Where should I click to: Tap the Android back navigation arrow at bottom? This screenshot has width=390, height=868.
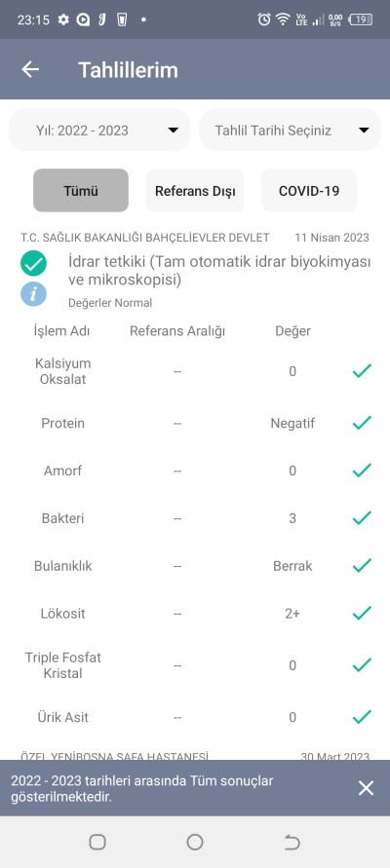pos(292,842)
